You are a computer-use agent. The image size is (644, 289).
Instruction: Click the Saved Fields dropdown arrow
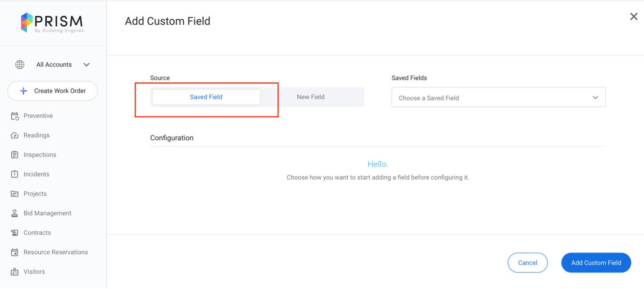[x=595, y=97]
